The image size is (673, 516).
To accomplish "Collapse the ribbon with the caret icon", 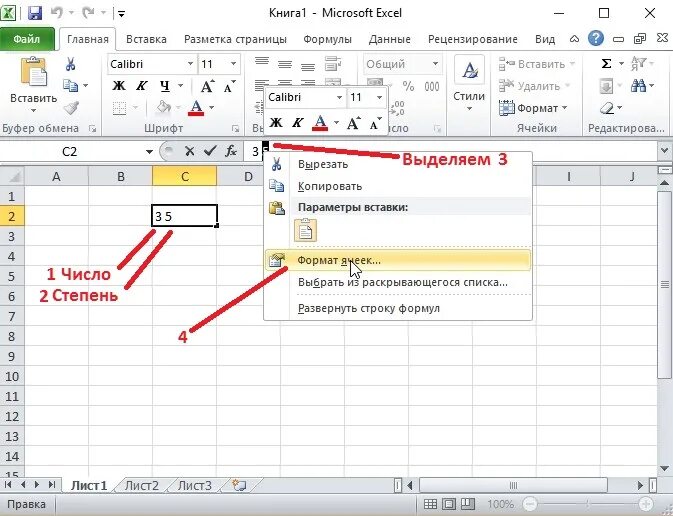I will tap(574, 39).
